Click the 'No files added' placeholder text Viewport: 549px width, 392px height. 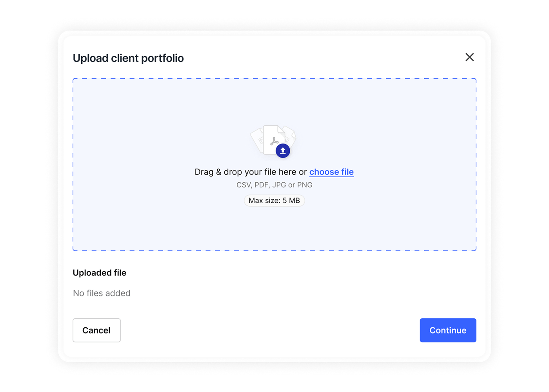pyautogui.click(x=102, y=293)
